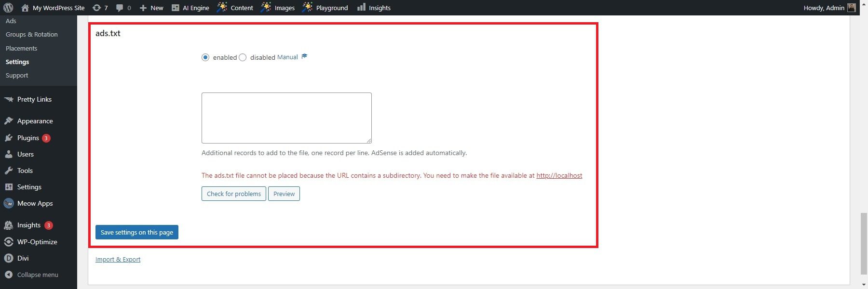Click the WordPress logo icon

(x=8, y=8)
